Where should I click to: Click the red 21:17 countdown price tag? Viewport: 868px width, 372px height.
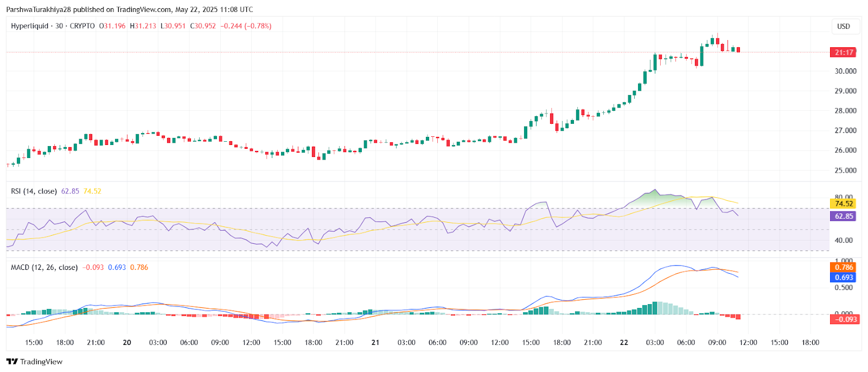point(843,53)
